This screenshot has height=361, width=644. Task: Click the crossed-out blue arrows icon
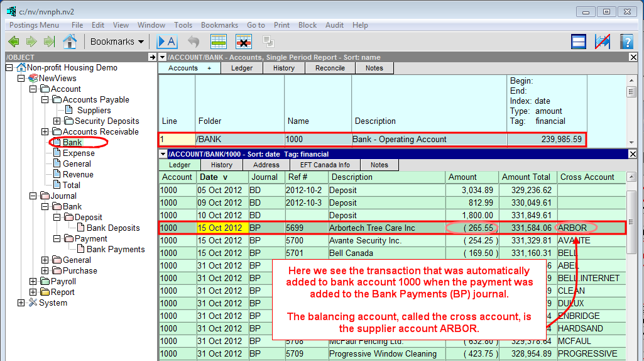click(603, 42)
